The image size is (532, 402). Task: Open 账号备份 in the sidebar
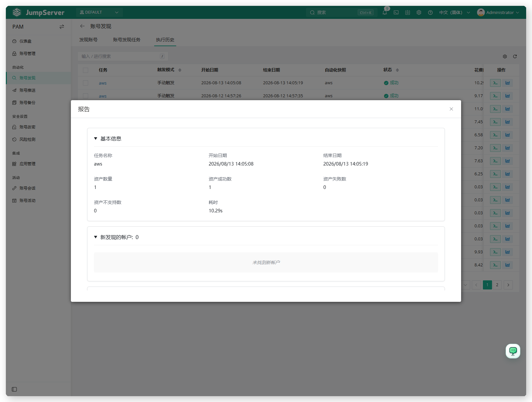tap(38, 103)
